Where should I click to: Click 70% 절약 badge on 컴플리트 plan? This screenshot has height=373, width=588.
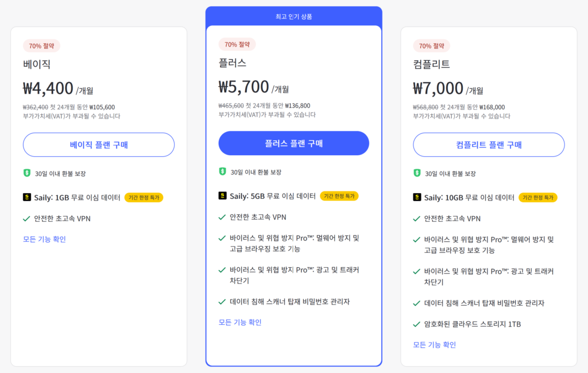(x=432, y=46)
